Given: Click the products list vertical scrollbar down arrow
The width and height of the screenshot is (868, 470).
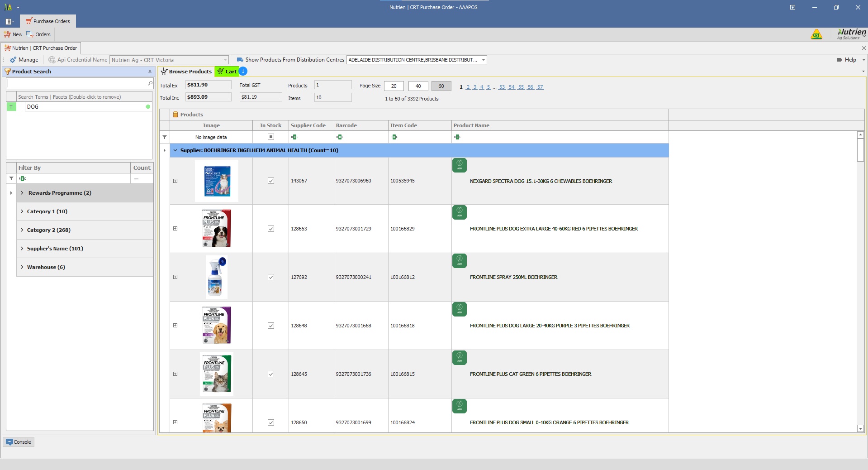Looking at the screenshot, I should click(860, 428).
